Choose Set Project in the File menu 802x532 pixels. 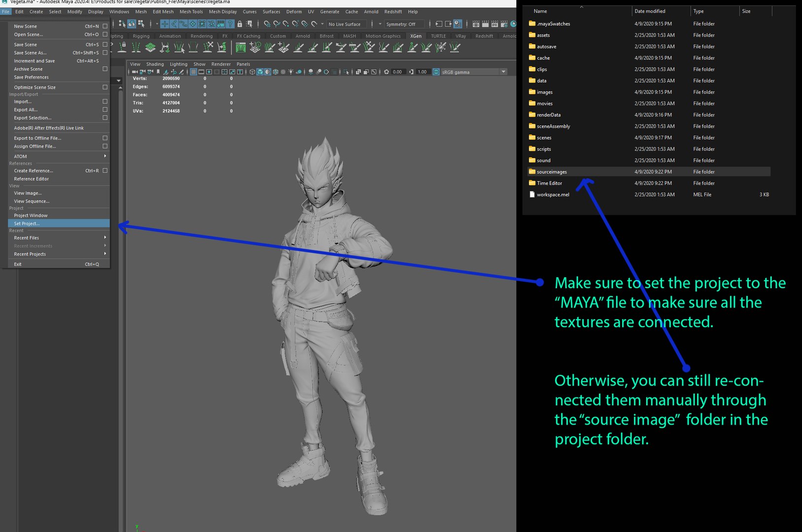[x=59, y=223]
